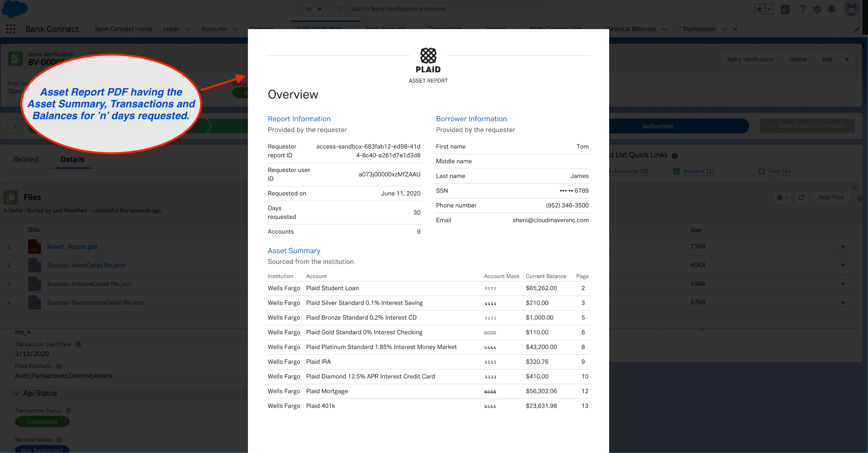Viewport: 868px width, 453px height.
Task: Select the Bank Connect Home menu item
Action: (123, 29)
